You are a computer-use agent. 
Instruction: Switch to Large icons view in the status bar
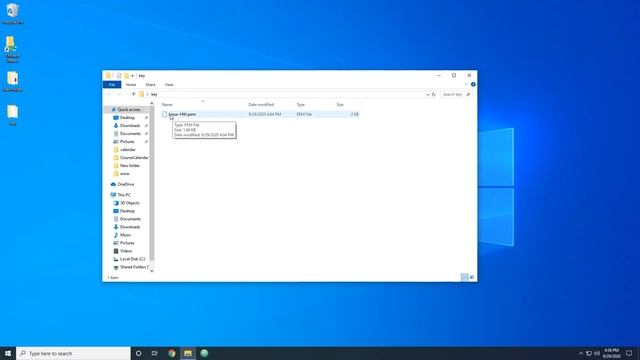coord(472,278)
